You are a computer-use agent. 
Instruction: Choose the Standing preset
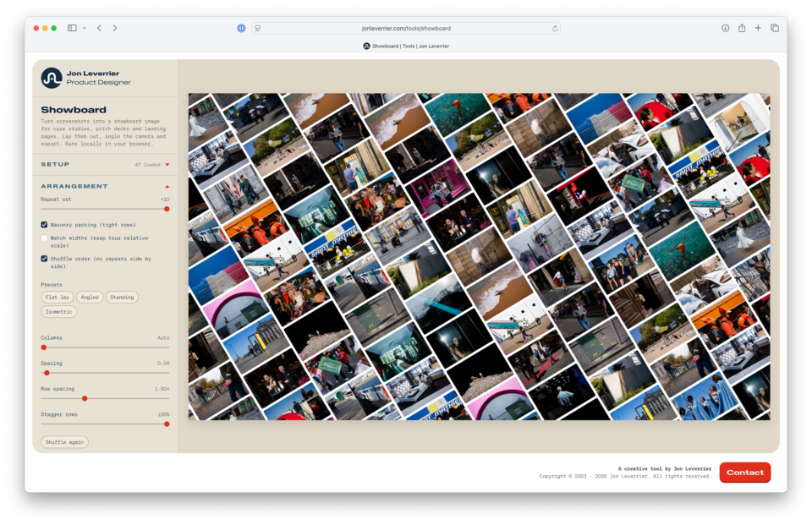pos(122,298)
